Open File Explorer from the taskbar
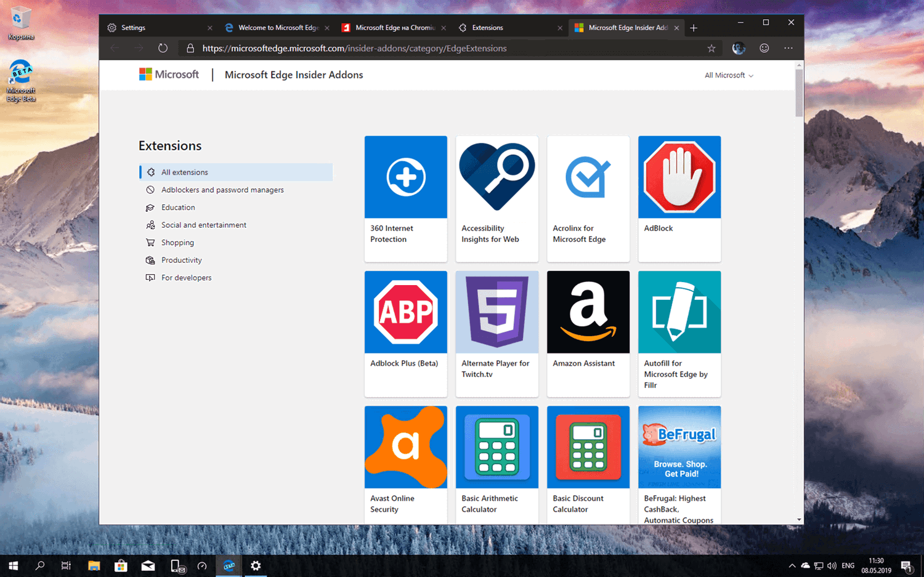The width and height of the screenshot is (924, 577). pos(94,565)
